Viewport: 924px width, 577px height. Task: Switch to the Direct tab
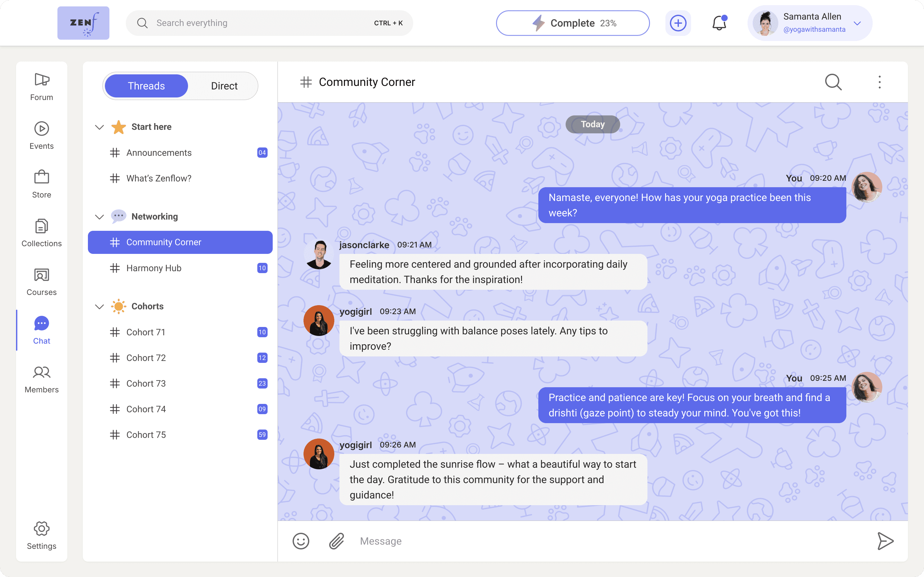point(224,86)
